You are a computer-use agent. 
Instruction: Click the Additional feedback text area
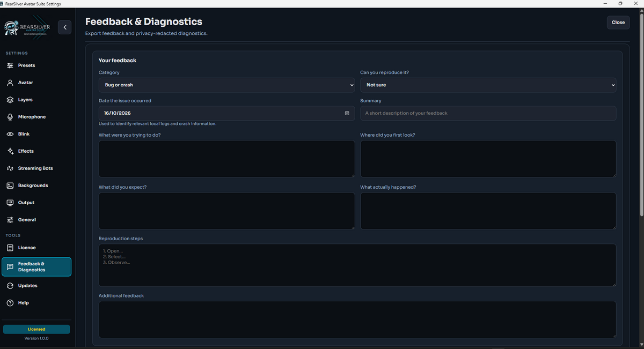357,320
